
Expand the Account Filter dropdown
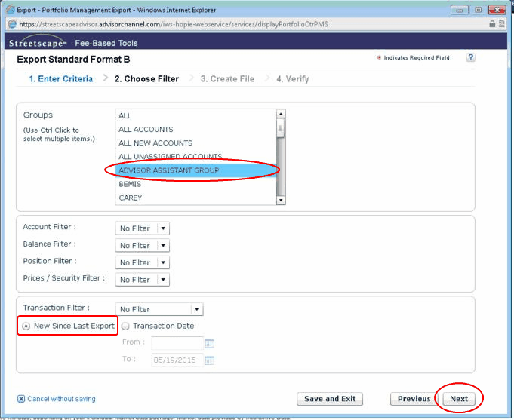point(163,228)
